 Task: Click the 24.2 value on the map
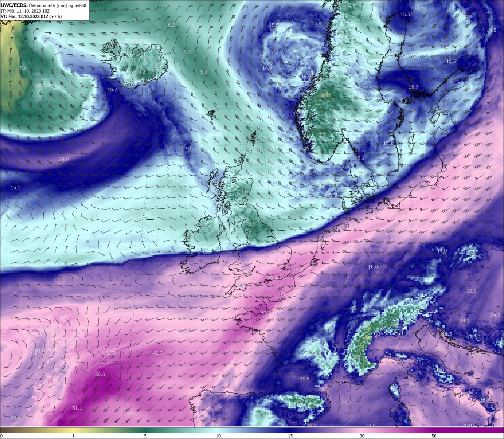(x=465, y=321)
